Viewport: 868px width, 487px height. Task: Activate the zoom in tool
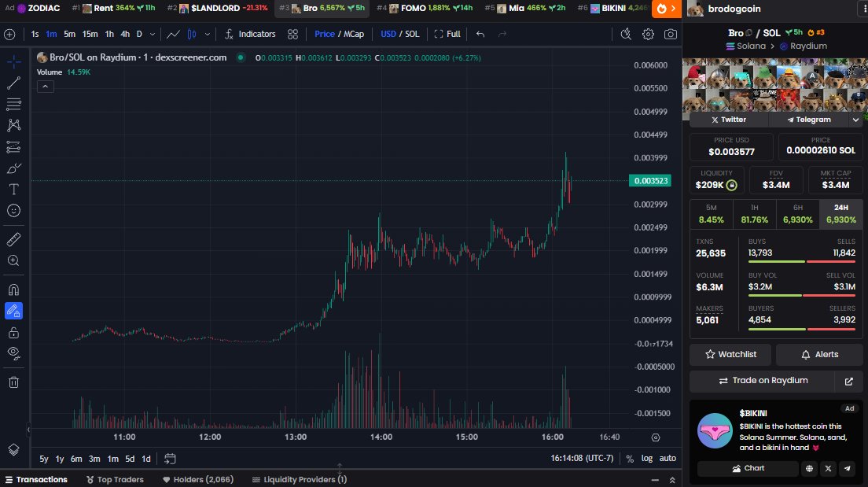14,261
